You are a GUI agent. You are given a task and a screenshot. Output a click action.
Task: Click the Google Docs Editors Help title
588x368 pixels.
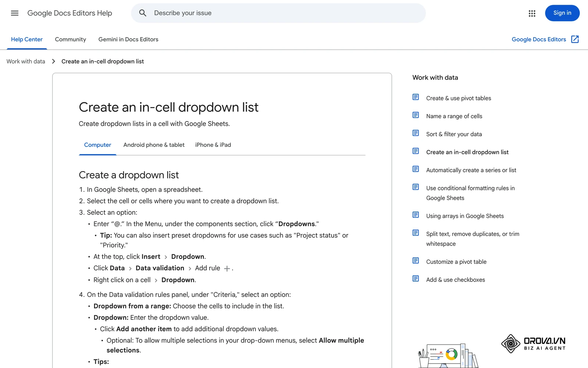tap(70, 13)
